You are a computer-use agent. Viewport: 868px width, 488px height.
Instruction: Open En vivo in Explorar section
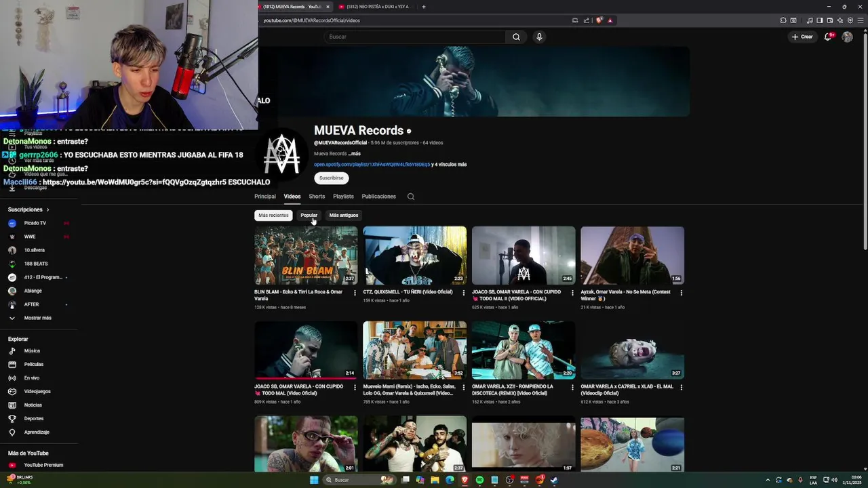point(32,378)
